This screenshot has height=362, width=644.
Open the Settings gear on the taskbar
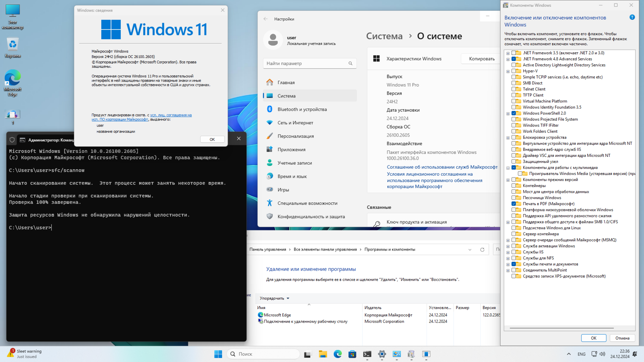tap(382, 354)
